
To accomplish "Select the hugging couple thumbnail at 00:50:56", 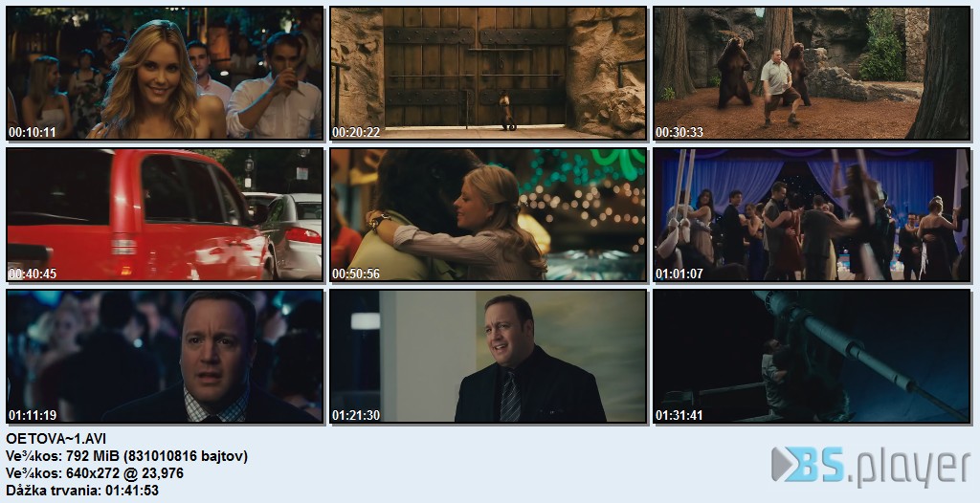I will tap(488, 214).
